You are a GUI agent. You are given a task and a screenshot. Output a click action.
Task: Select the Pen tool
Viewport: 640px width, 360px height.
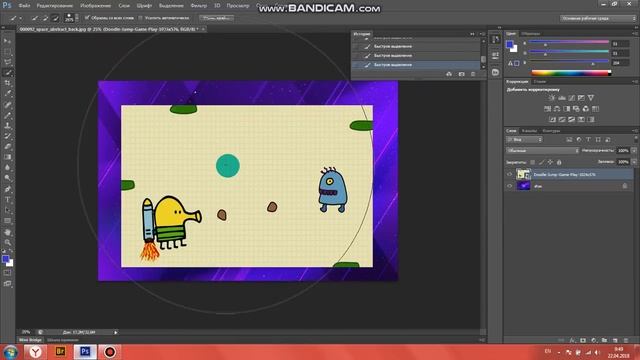coord(7,189)
